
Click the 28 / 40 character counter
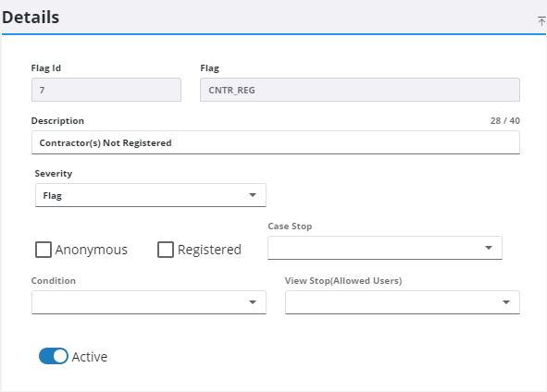coord(504,120)
